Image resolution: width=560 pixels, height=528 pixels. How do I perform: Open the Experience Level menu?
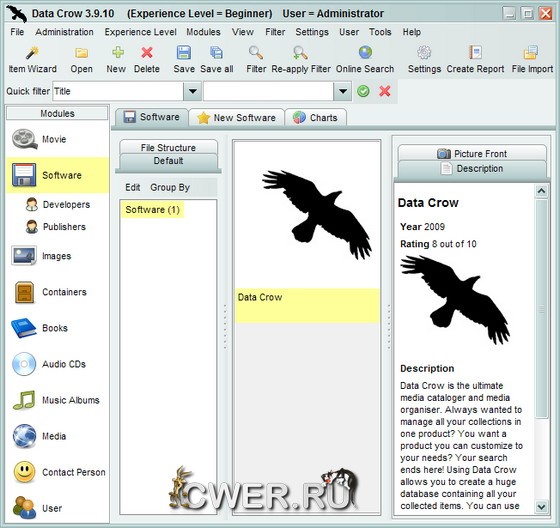click(x=140, y=32)
